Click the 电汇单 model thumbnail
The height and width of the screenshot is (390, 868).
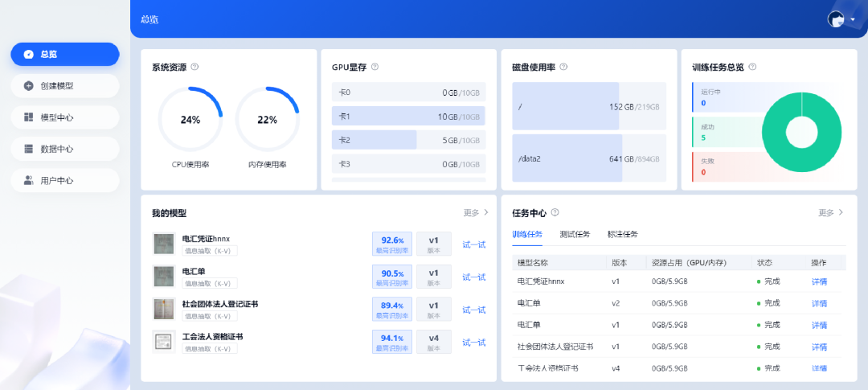(x=164, y=277)
